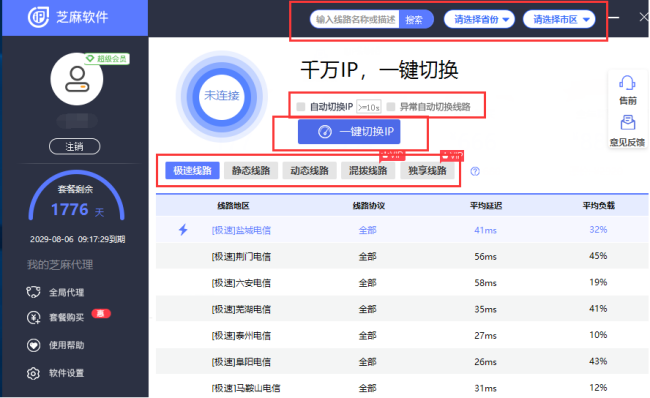Click the 软件设置 gear icon
The image size is (650, 398).
(x=34, y=373)
